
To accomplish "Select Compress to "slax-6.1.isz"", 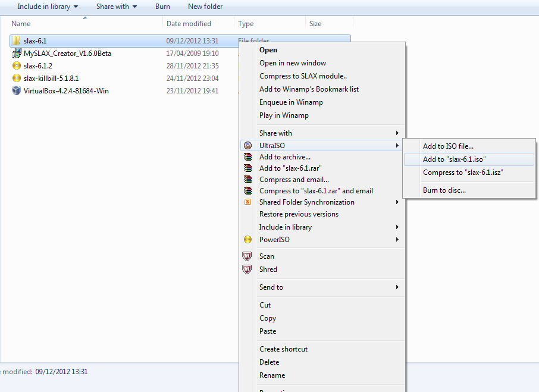I will [463, 173].
